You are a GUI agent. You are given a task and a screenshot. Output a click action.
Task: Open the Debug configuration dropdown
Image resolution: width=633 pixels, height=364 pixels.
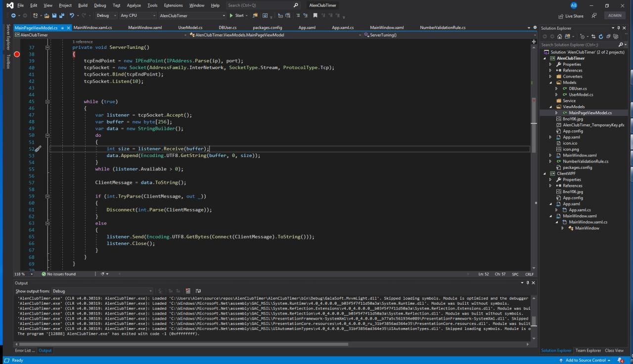[x=106, y=16]
